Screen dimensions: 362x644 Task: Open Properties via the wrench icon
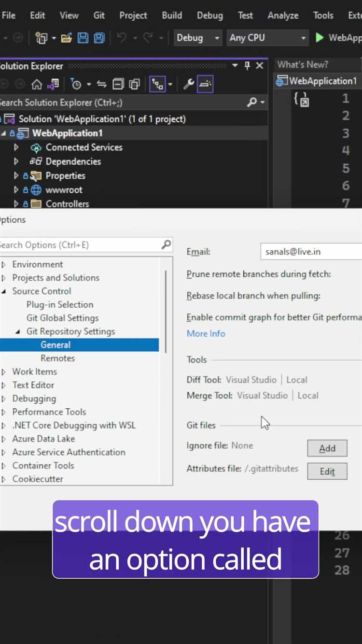189,85
